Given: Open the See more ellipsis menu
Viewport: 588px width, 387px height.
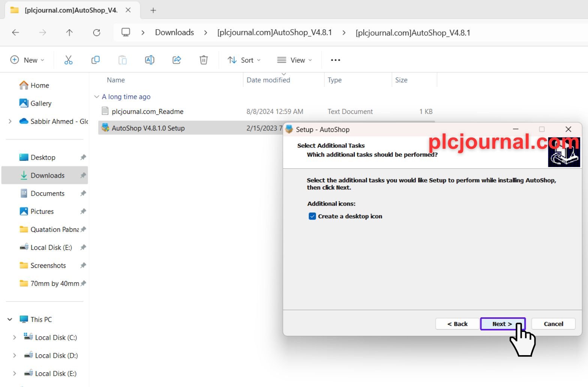Looking at the screenshot, I should [x=335, y=60].
